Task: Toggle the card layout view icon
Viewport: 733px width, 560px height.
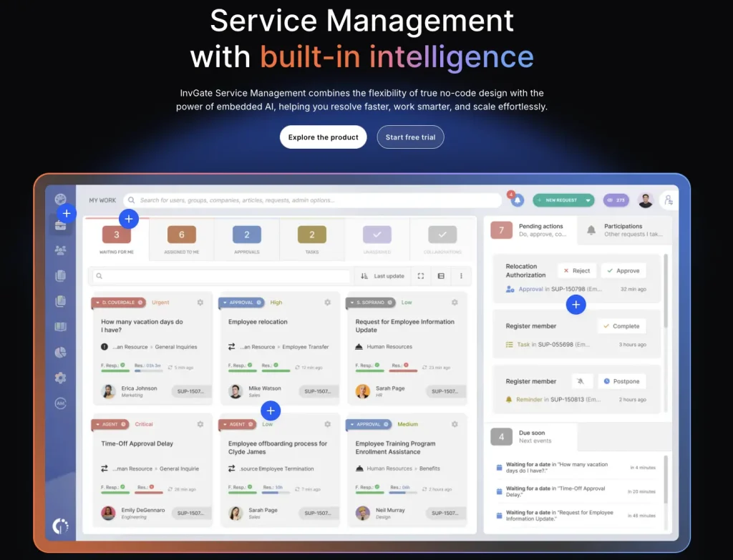Action: 441,276
